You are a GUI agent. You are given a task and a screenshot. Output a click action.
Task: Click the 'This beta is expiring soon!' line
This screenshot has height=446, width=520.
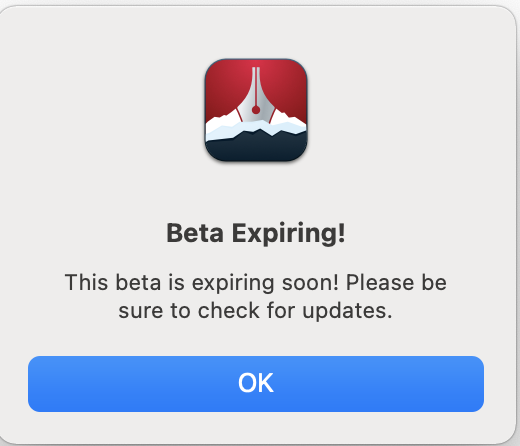[202, 283]
